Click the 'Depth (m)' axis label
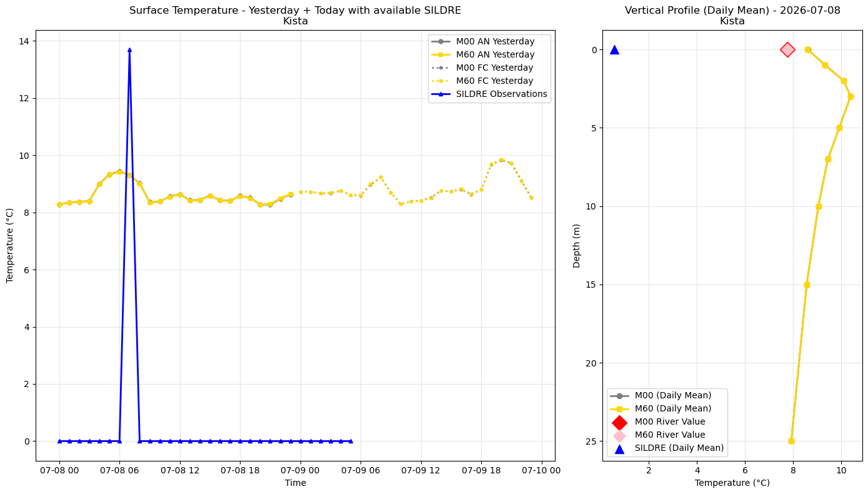Image resolution: width=868 pixels, height=494 pixels. [x=577, y=246]
